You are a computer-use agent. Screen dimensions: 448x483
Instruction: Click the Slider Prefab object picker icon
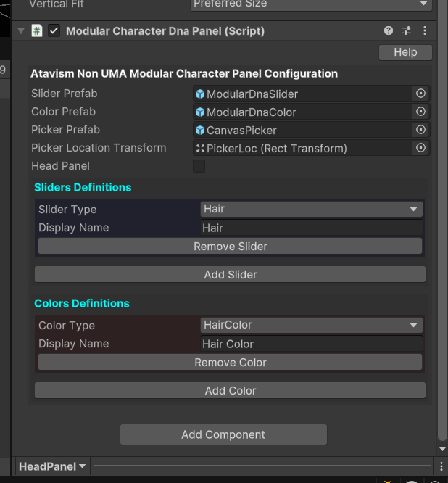[420, 94]
